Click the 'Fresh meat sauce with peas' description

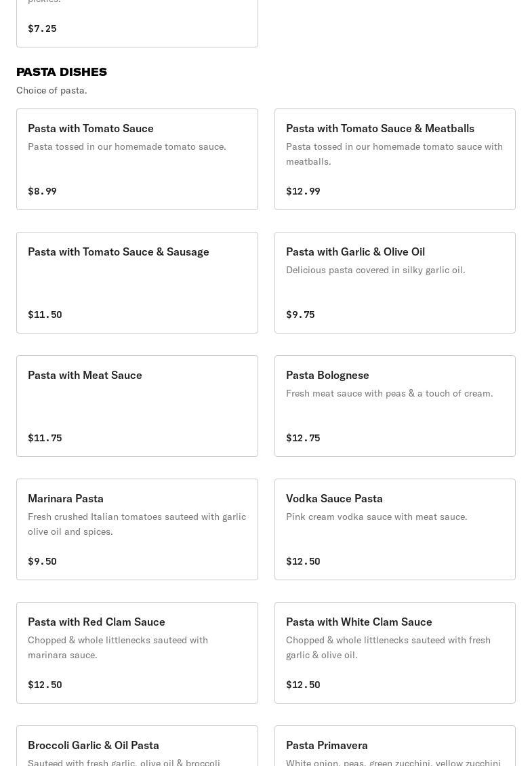389,393
